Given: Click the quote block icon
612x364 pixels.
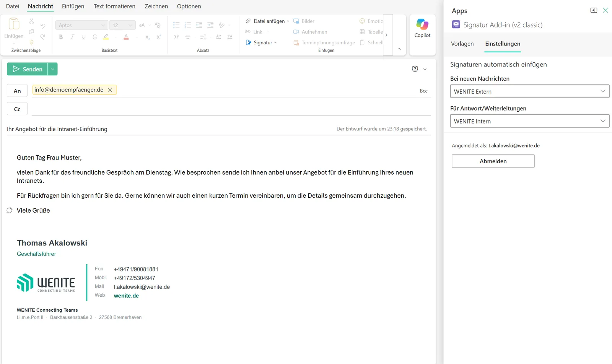Looking at the screenshot, I should pyautogui.click(x=176, y=37).
